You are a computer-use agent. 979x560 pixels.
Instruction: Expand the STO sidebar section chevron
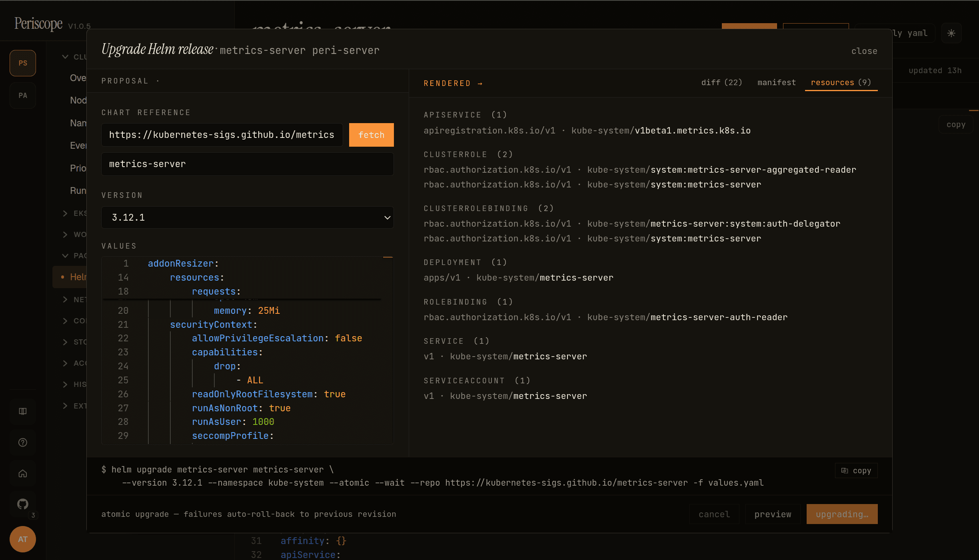65,342
